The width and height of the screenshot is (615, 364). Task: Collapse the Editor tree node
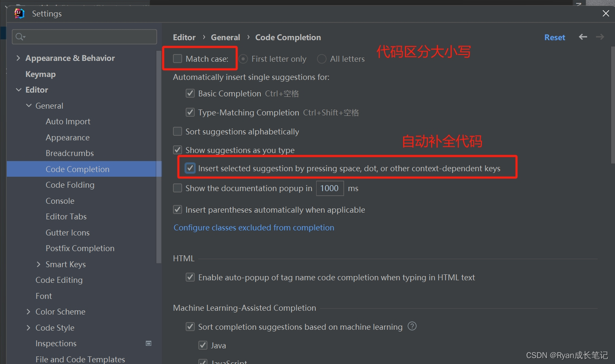(18, 90)
